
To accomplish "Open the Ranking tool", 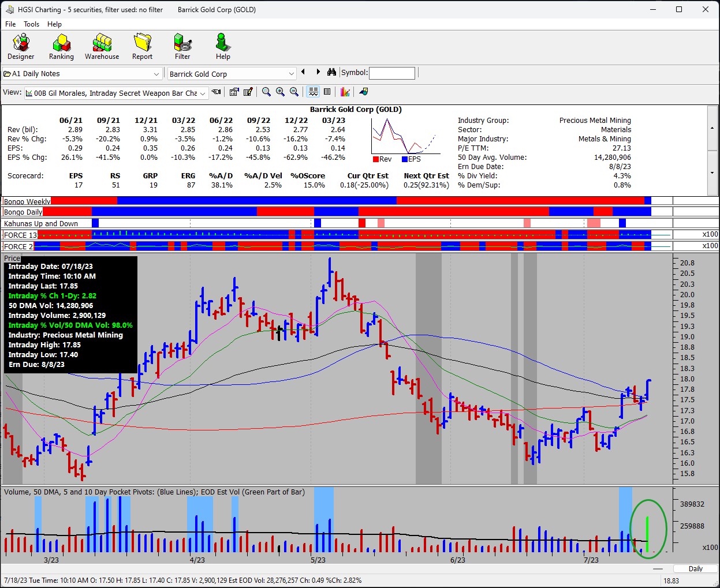I will [x=61, y=46].
